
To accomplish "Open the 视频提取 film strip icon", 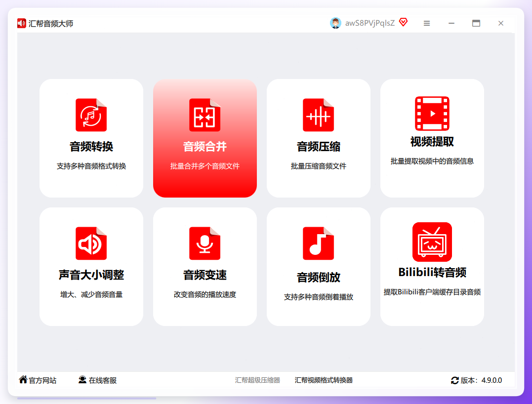I will (x=432, y=114).
